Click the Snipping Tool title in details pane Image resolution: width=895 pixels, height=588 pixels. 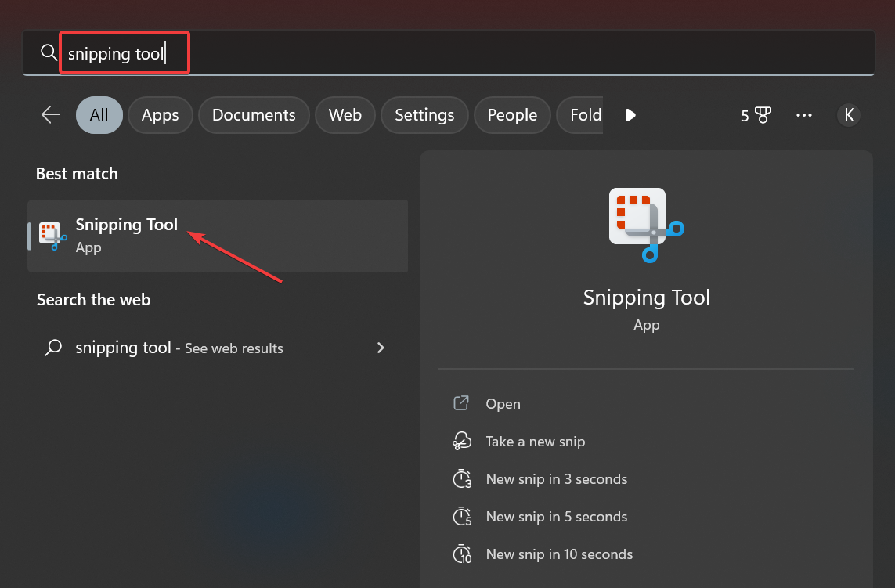coord(647,298)
